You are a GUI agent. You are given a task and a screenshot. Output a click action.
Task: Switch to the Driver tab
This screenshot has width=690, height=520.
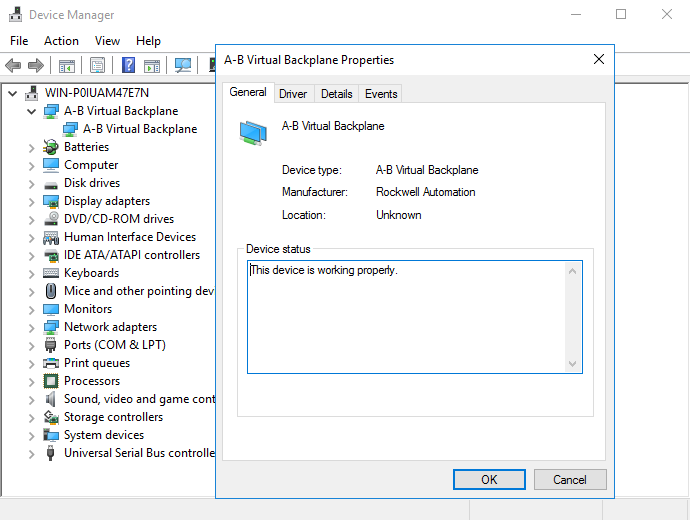[x=293, y=94]
